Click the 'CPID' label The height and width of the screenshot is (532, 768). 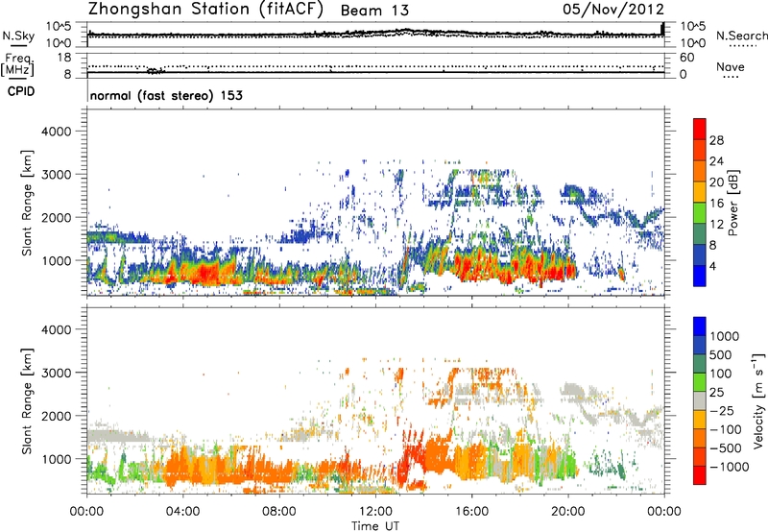tap(21, 91)
